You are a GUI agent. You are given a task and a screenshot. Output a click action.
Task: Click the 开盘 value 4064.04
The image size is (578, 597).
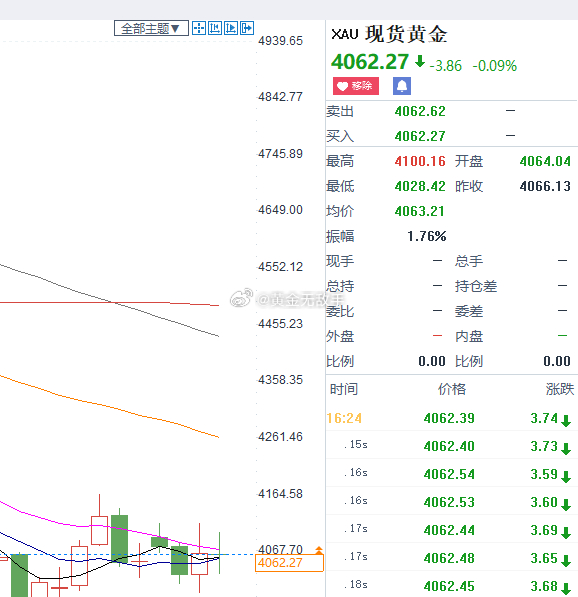point(545,161)
